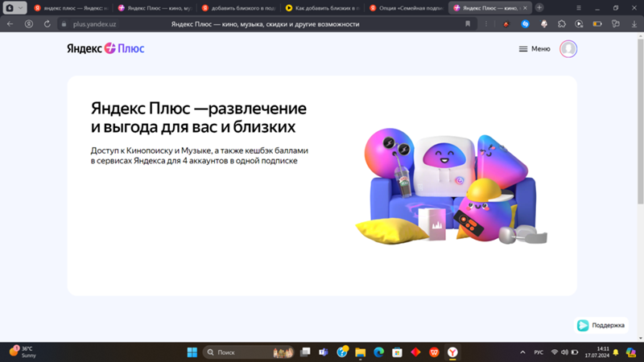Close the active Яндекс Плюс tab

click(525, 8)
